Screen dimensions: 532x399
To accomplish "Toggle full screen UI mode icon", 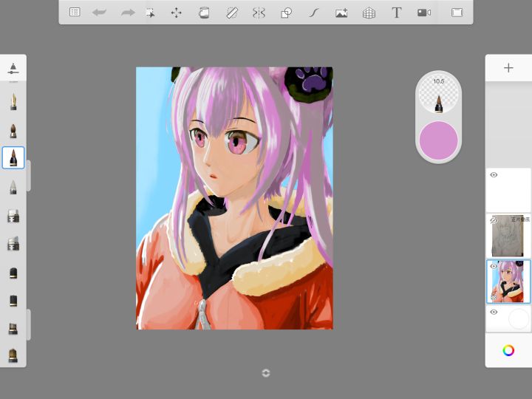I will [457, 13].
